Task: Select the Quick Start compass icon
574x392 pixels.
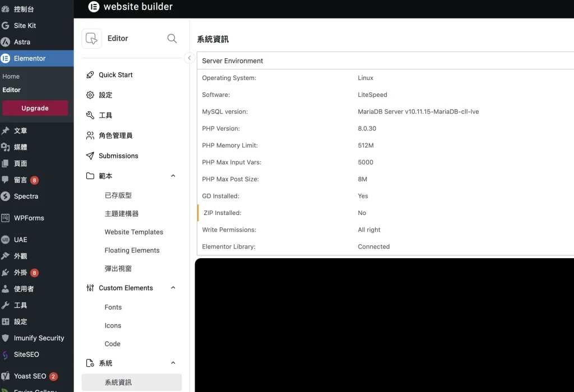Action: click(x=90, y=74)
